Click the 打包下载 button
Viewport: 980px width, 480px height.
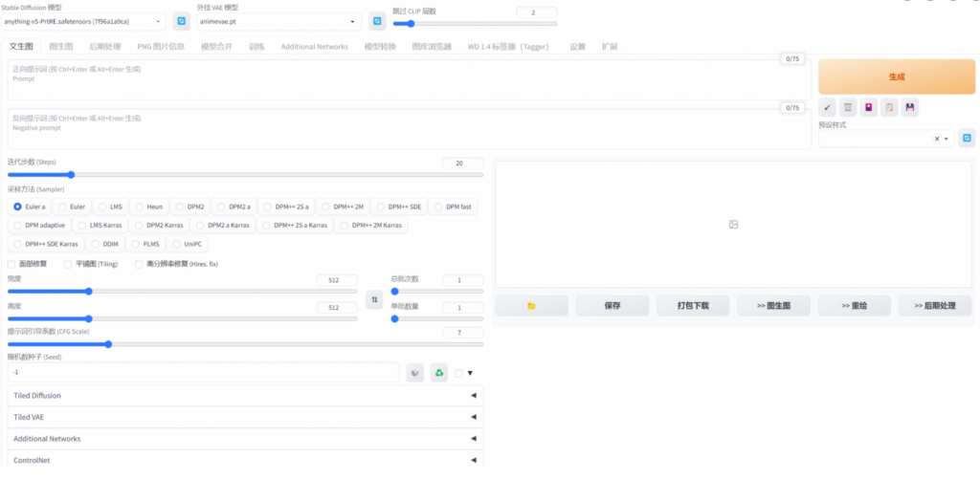[x=694, y=306]
